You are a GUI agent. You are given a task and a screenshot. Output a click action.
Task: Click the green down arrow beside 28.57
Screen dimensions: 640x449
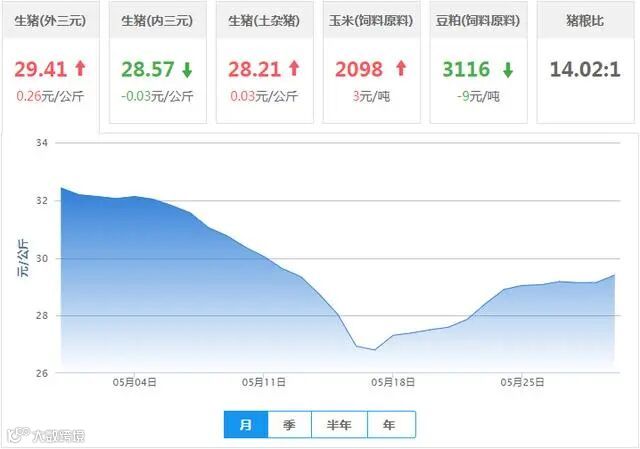point(187,69)
